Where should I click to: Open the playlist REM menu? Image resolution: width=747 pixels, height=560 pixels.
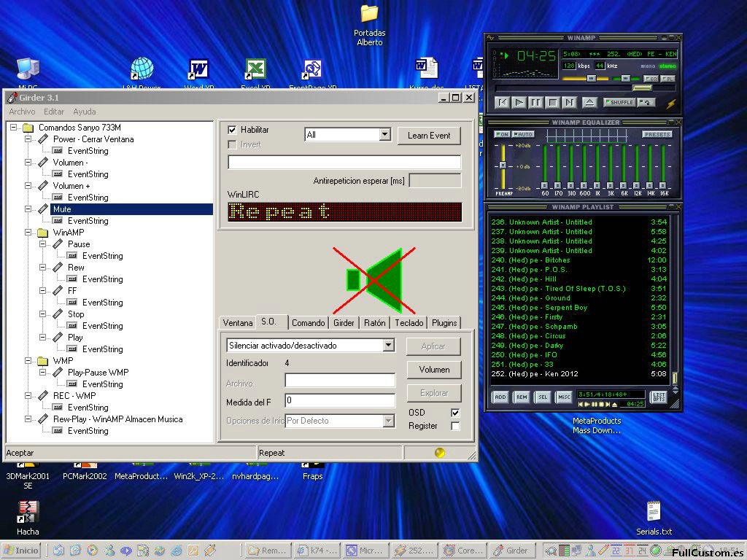[x=522, y=397]
